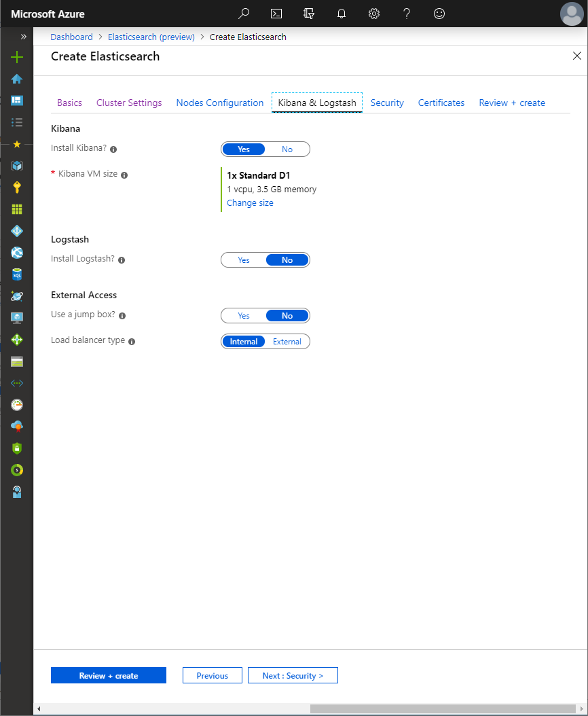588x716 pixels.
Task: Open the SQL databases sidebar icon
Action: [16, 274]
